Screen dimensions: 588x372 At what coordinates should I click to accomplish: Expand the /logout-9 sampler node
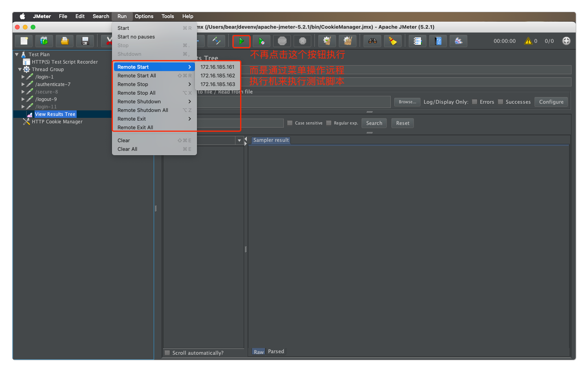(23, 99)
